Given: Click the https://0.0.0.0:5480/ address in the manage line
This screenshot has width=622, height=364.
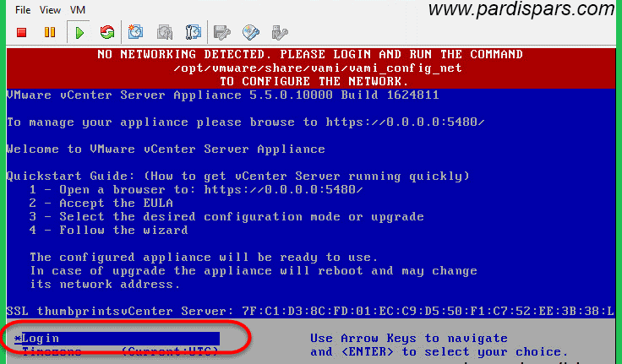Looking at the screenshot, I should click(x=405, y=122).
